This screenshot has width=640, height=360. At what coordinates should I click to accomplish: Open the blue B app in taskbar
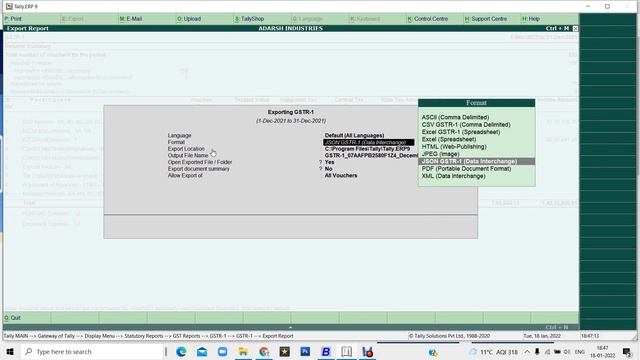[326, 352]
